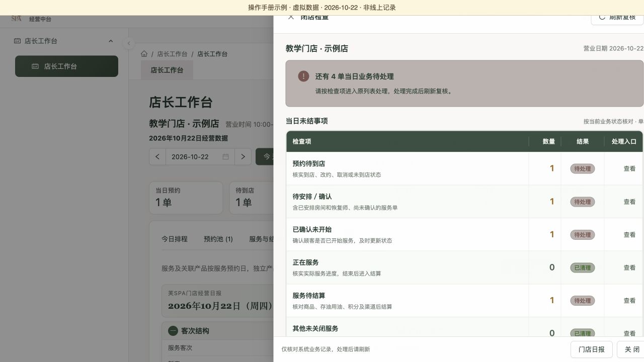Select the 店长工作台 sidebar sub-item
The image size is (644, 362).
pyautogui.click(x=66, y=66)
